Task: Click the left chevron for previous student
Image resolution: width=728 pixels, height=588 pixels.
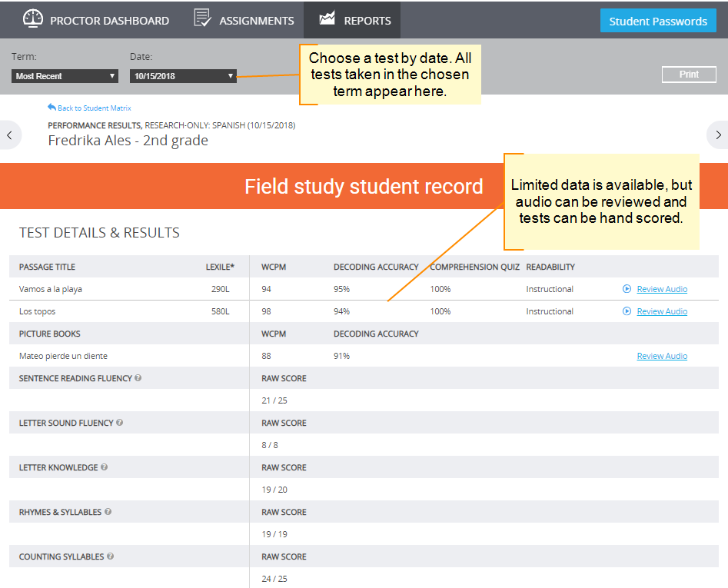Action: pyautogui.click(x=9, y=135)
